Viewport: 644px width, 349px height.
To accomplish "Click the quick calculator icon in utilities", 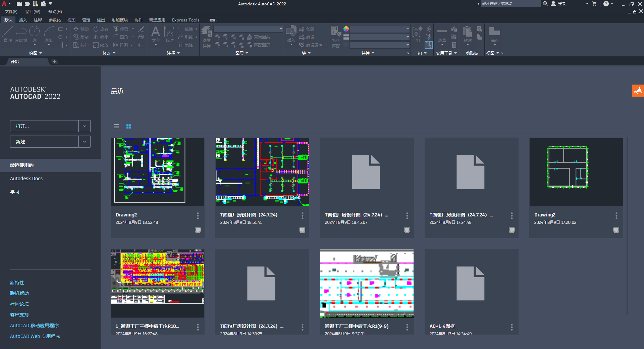I will (x=454, y=45).
